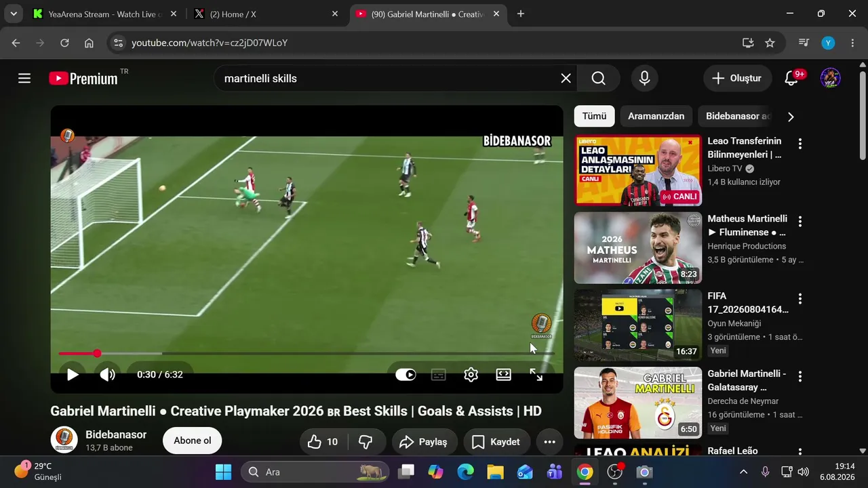Open options for Gabriel Martinelli Galatasaray video
868x488 pixels.
pos(800,376)
